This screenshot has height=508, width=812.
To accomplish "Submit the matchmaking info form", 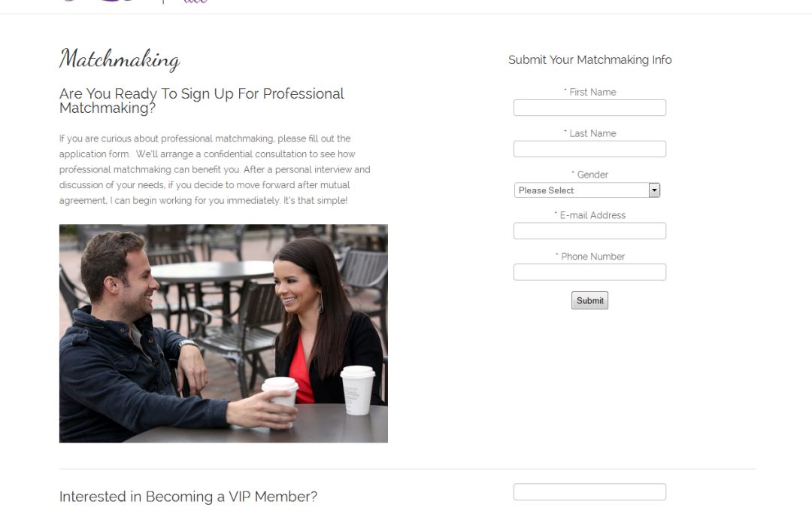I will pyautogui.click(x=590, y=300).
